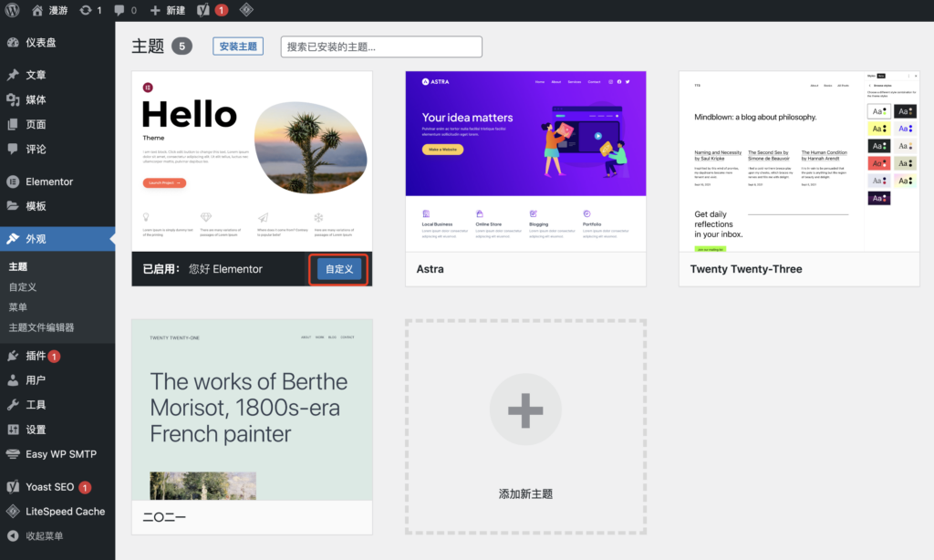
Task: Click the admin bar Yoast notification badge
Action: (222, 10)
